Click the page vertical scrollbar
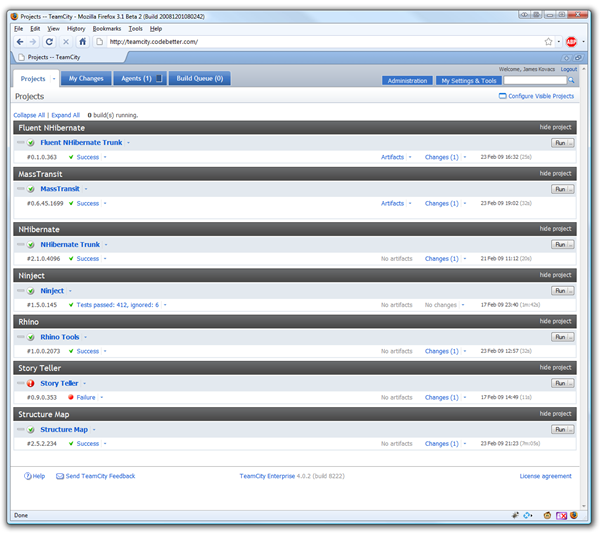 (584, 287)
